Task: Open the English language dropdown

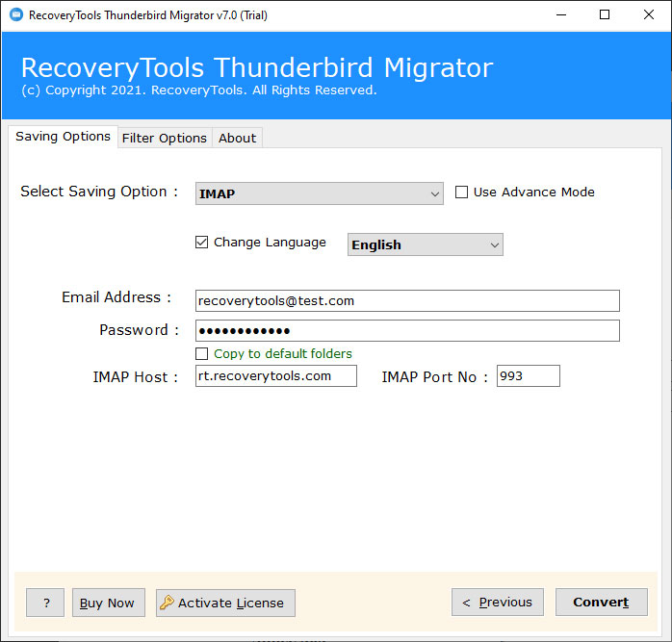Action: (426, 244)
